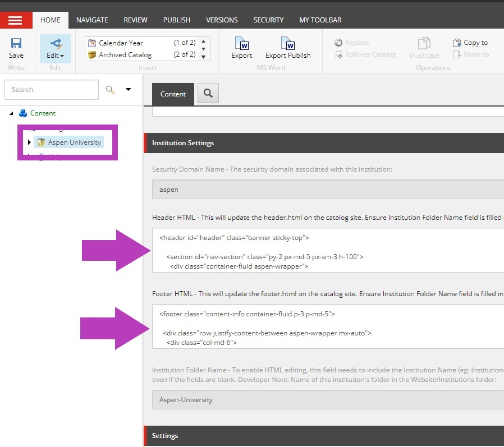Screen dimensions: 504x447
Task: Click in the sidebar Search input field
Action: [x=51, y=90]
